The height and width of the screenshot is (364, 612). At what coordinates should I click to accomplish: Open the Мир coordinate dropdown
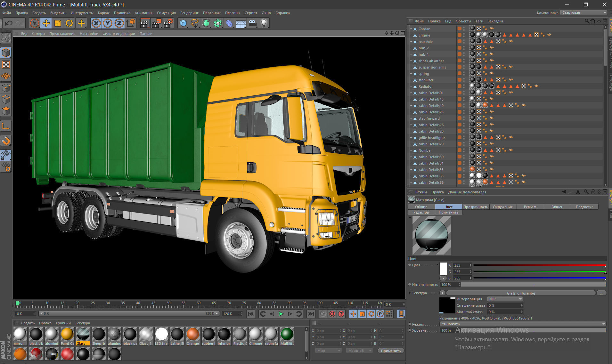328,351
